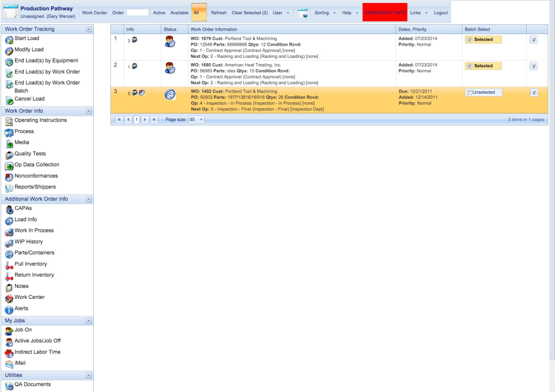Image resolution: width=555 pixels, height=392 pixels.
Task: Click the Alerts info icon
Action: (x=9, y=310)
